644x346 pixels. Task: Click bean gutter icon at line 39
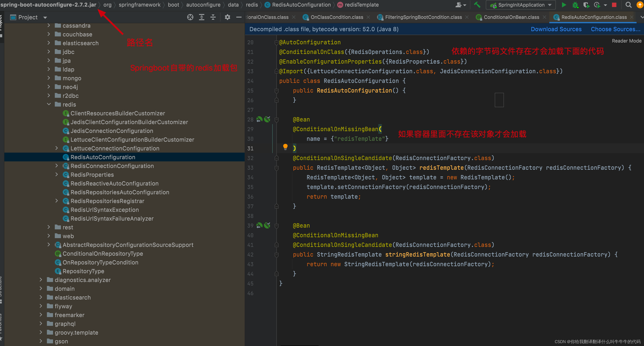[x=260, y=225]
